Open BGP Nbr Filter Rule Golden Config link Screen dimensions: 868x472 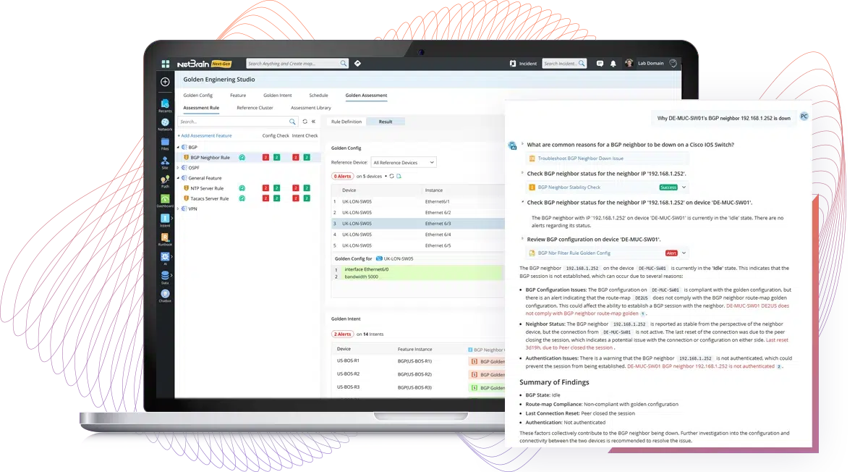574,253
